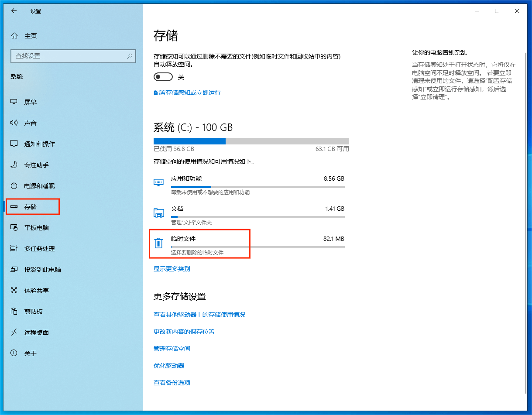Click 配置存储感知或立即运行 link
The width and height of the screenshot is (532, 415).
[x=187, y=93]
